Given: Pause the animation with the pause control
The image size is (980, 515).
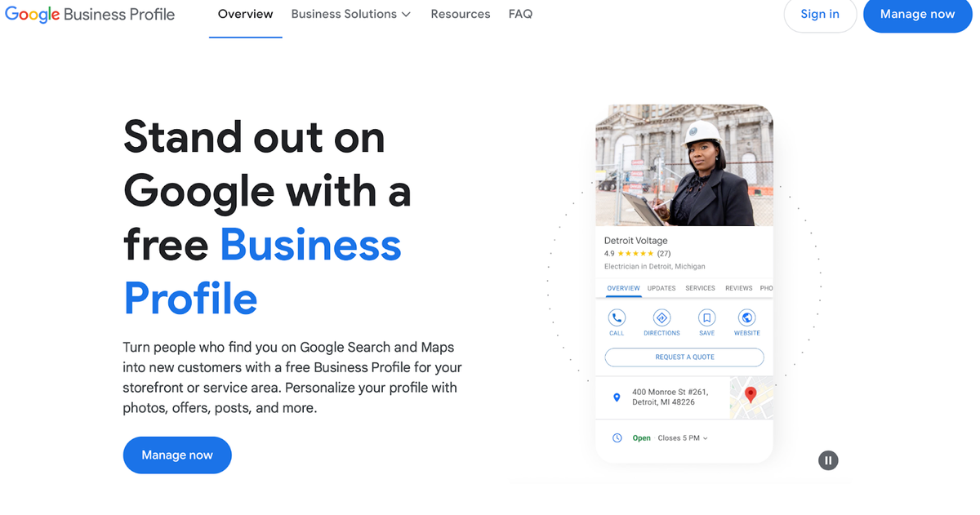Looking at the screenshot, I should pyautogui.click(x=828, y=460).
